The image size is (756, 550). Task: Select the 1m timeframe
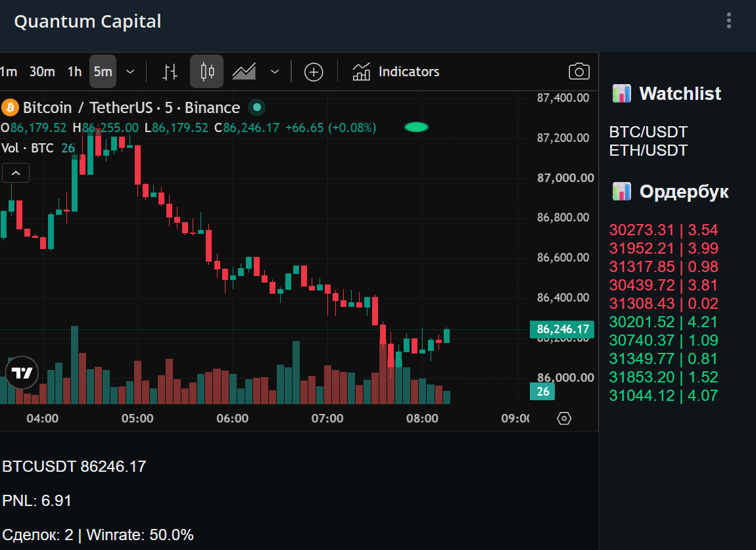click(x=9, y=72)
